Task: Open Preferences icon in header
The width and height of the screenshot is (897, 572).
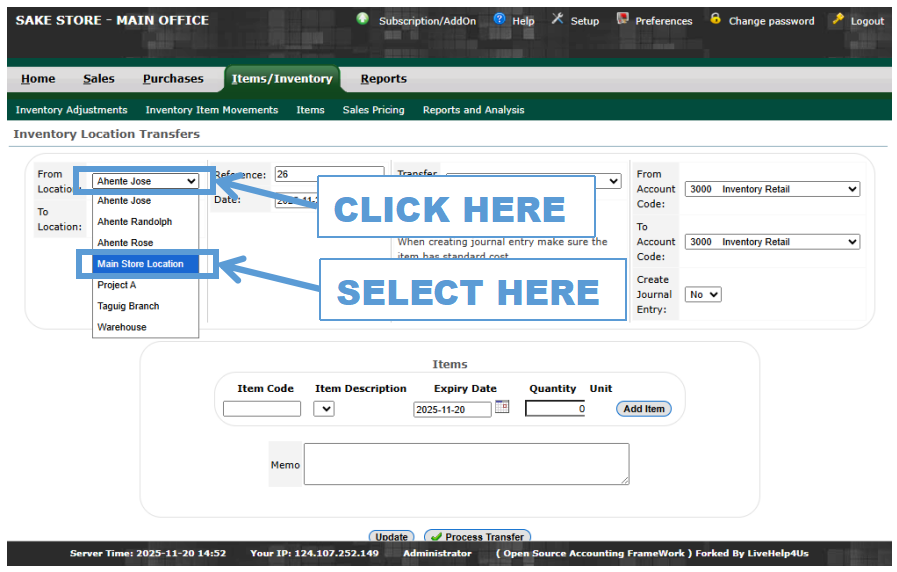Action: (x=622, y=19)
